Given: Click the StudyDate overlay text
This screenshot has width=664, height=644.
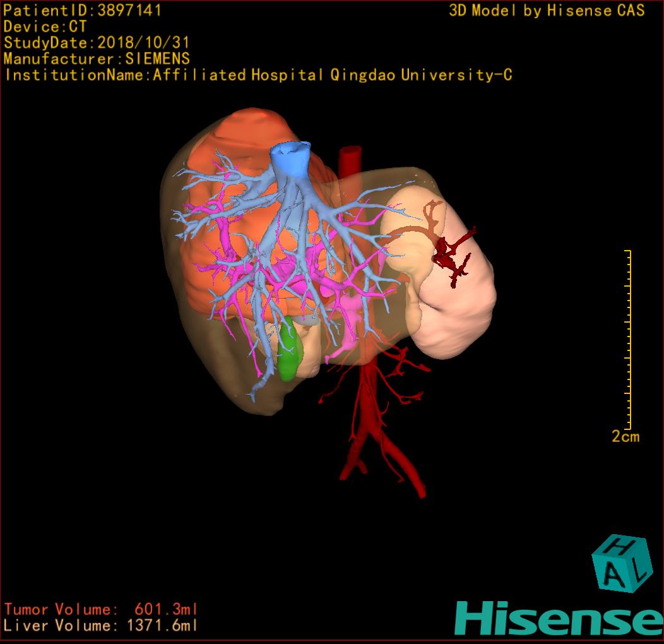Looking at the screenshot, I should 96,43.
